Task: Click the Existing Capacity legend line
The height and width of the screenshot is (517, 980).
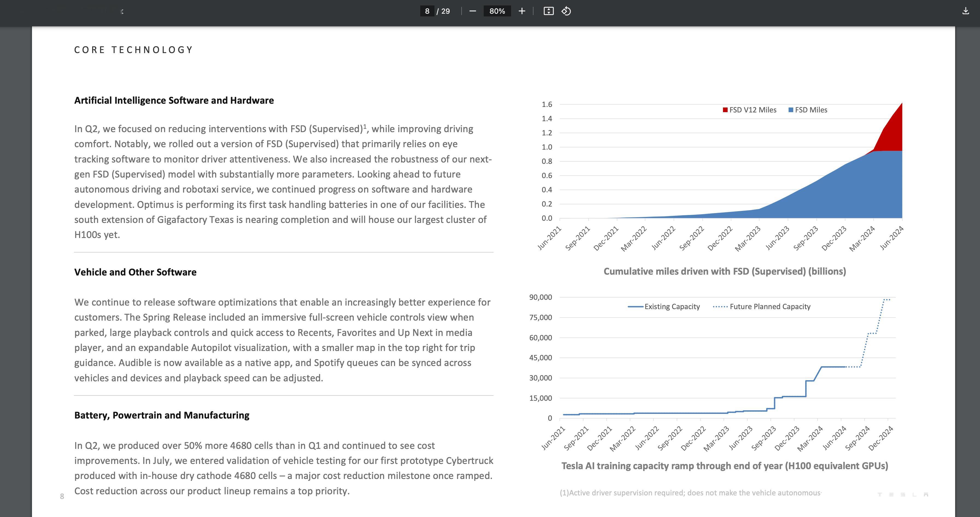Action: point(635,306)
